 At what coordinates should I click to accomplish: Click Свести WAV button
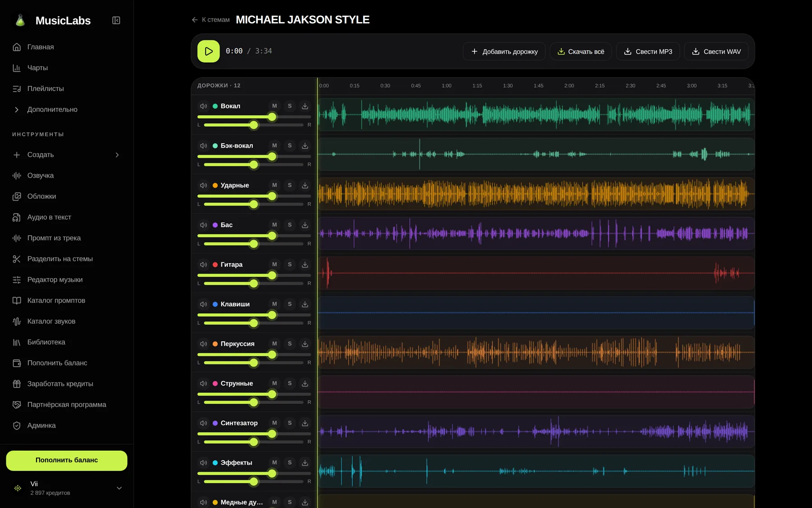(x=716, y=51)
